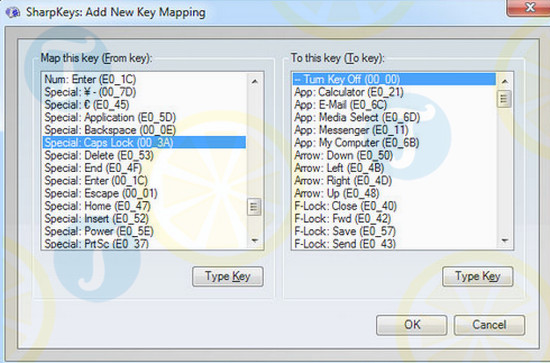Select '-- Turn Key Off (00_00)' To key
This screenshot has width=550, height=363.
(394, 79)
